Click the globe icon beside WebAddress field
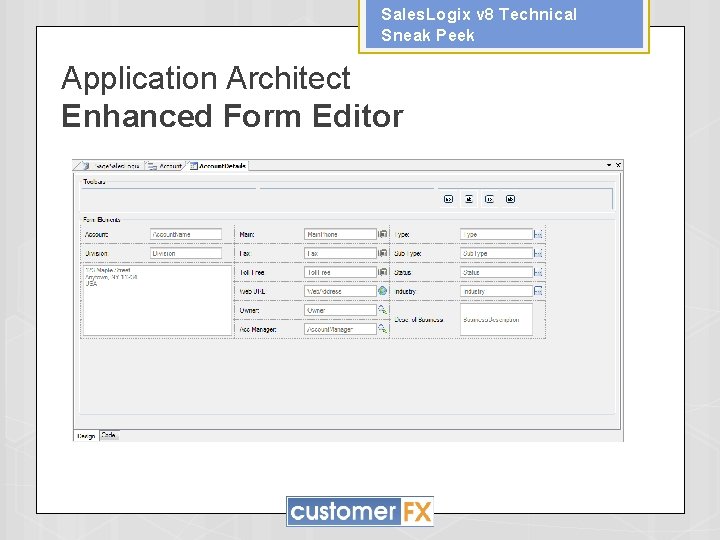 coord(382,291)
